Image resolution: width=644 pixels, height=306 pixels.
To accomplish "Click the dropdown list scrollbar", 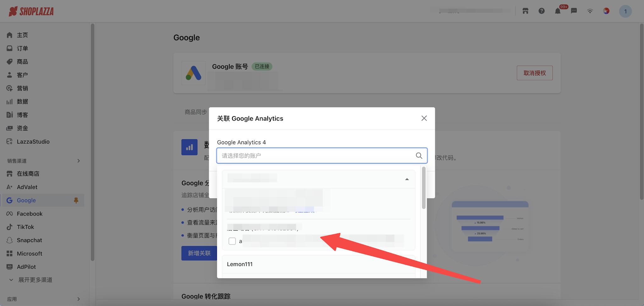I will point(424,188).
